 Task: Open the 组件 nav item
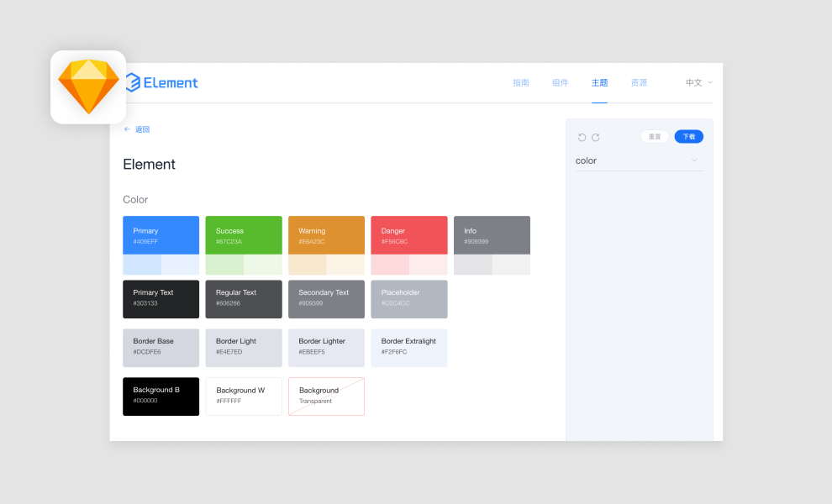point(560,83)
